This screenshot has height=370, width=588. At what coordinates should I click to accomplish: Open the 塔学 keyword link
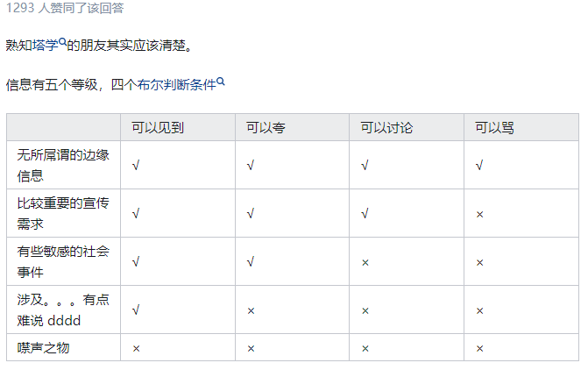tap(46, 45)
